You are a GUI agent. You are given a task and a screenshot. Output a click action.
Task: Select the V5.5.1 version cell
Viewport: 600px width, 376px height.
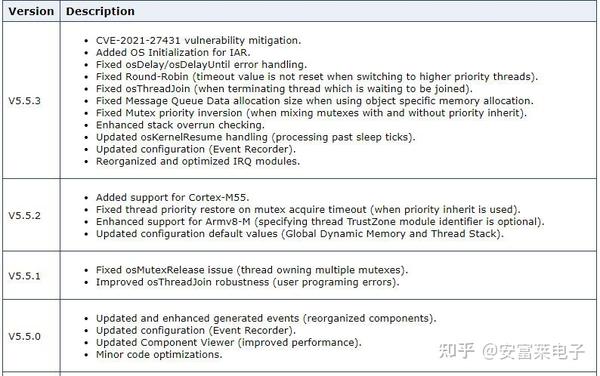(x=31, y=276)
